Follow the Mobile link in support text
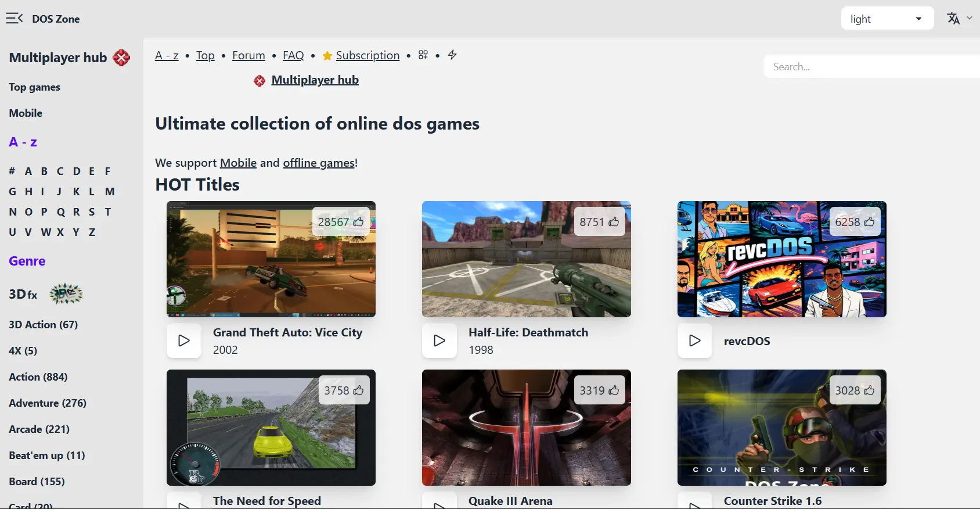The width and height of the screenshot is (980, 509). pos(238,163)
